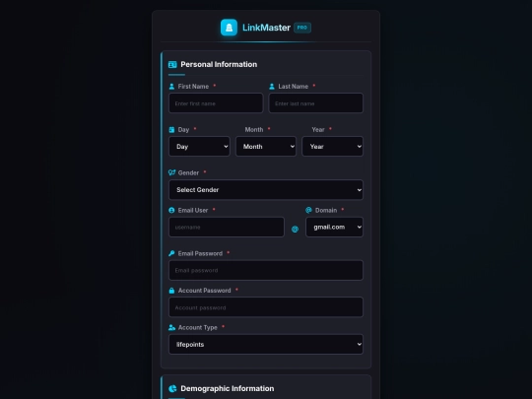Click the Last Name person icon
This screenshot has width=532, height=399.
tap(272, 87)
